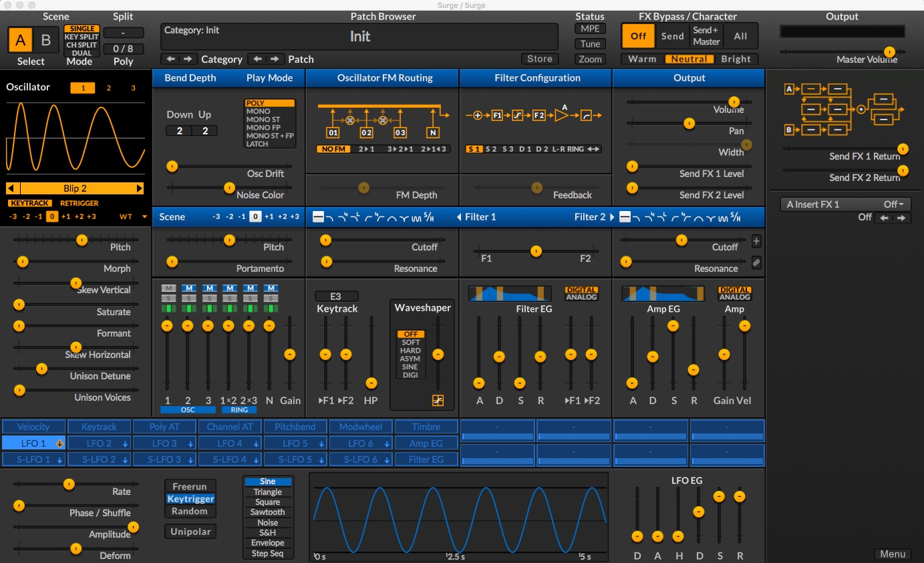The height and width of the screenshot is (563, 924).
Task: Select Scene B
Action: [46, 40]
